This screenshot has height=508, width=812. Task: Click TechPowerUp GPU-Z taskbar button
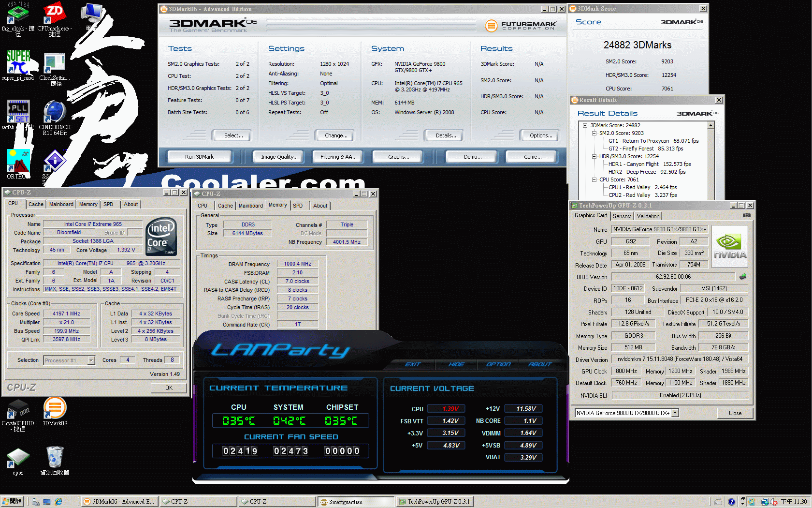tap(434, 502)
